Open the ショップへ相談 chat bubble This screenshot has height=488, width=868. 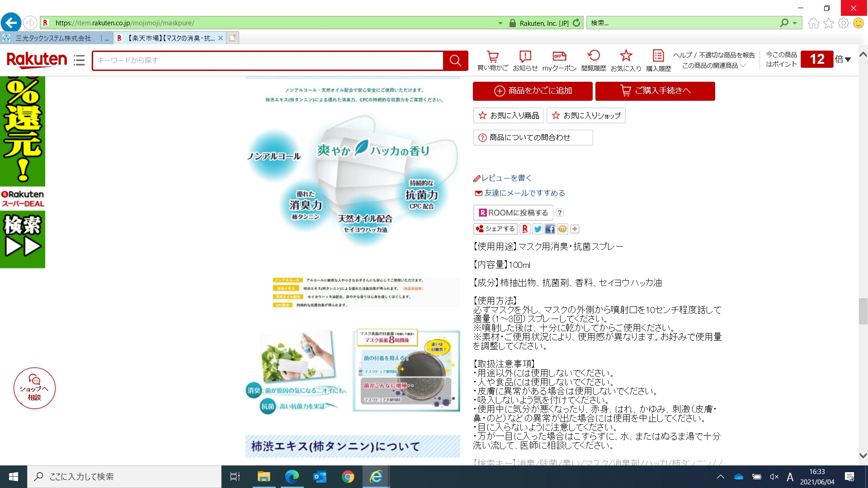pos(34,388)
